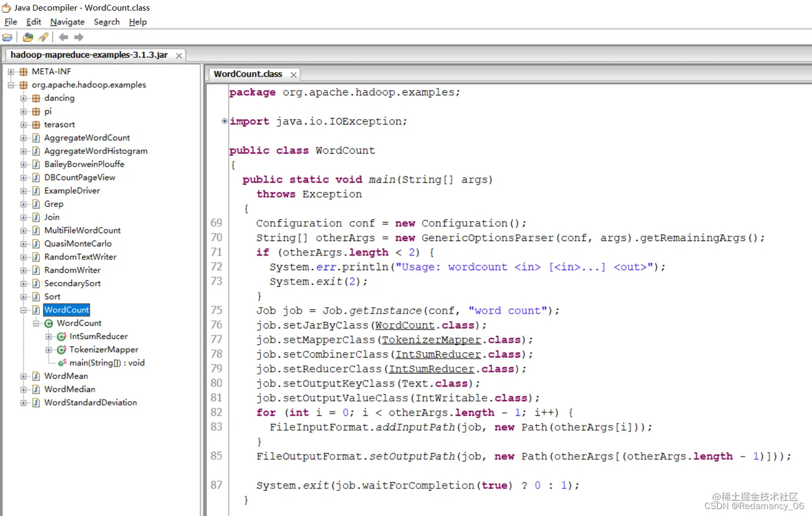Select SecondarySort in the tree
This screenshot has width=812, height=516.
[73, 284]
